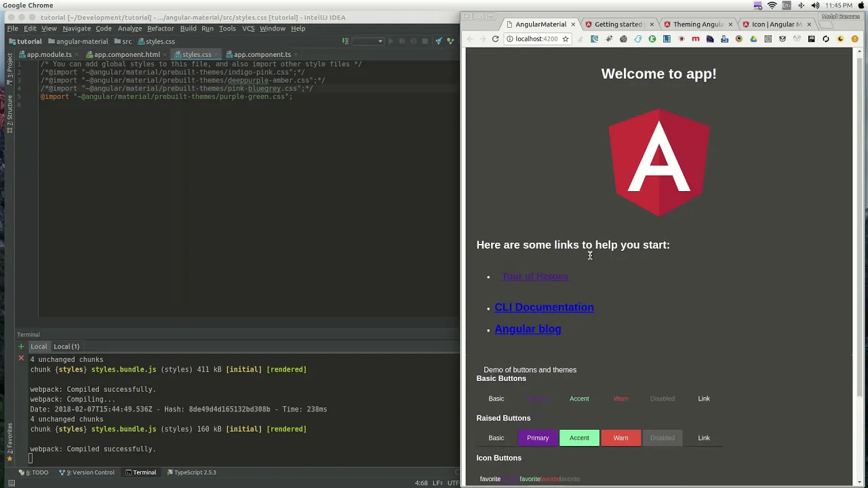Open the File menu
Screen dimensions: 868x488
pyautogui.click(x=12, y=28)
